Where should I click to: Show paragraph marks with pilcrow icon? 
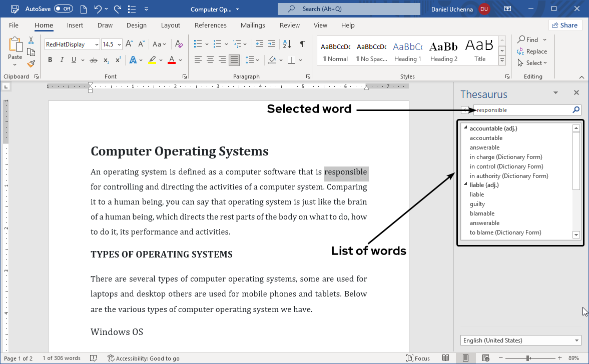pyautogui.click(x=302, y=44)
